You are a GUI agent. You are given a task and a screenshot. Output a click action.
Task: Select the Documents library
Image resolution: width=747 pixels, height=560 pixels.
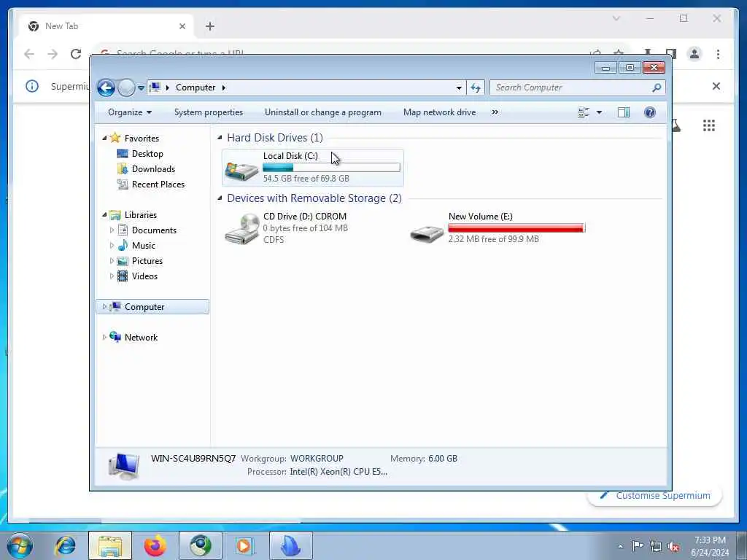pos(154,230)
